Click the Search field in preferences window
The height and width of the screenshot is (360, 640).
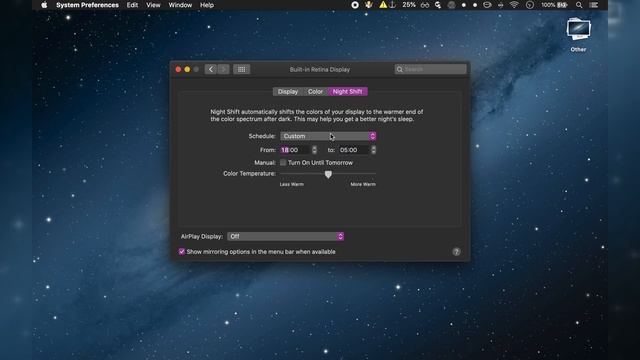pos(431,69)
